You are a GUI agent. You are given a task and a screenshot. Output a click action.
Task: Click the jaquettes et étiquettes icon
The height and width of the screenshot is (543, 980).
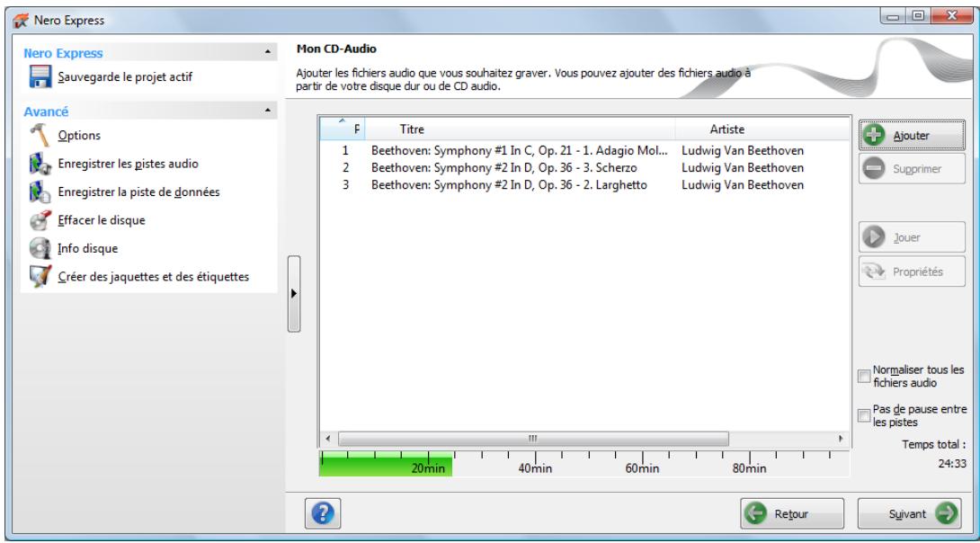click(40, 276)
